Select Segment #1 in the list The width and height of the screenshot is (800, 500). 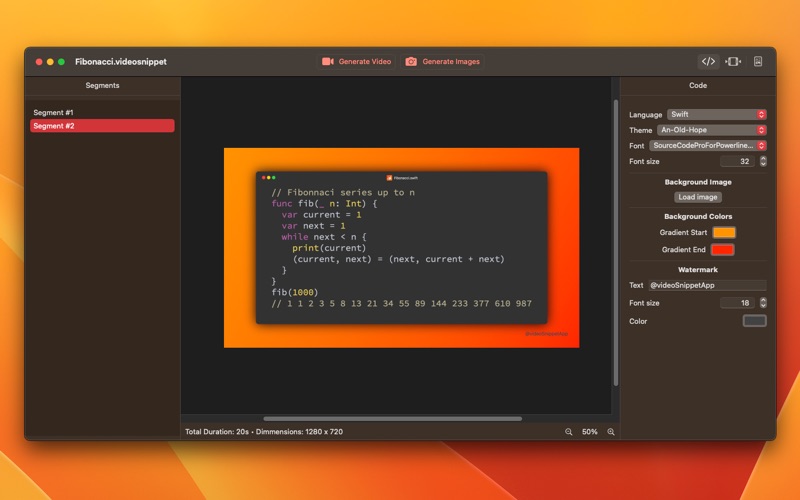point(102,112)
